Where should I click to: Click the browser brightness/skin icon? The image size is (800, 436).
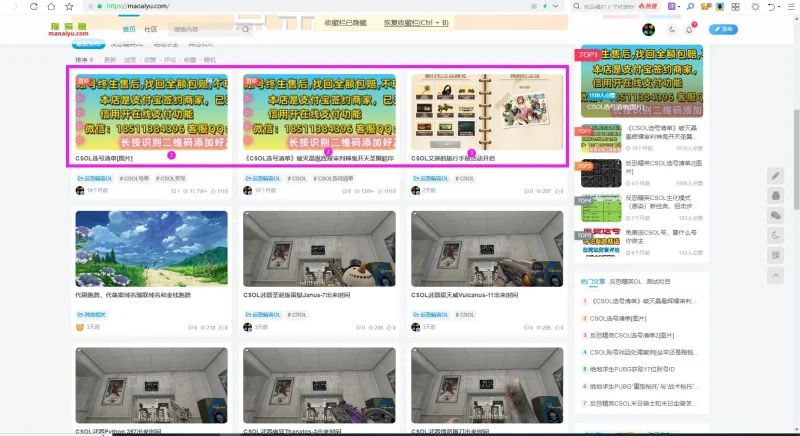point(755,7)
